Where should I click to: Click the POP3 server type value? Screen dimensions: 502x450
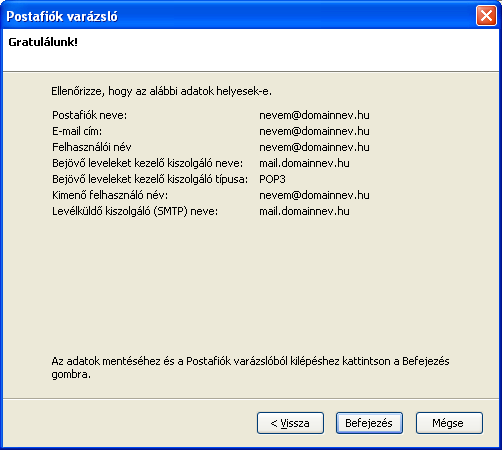272,179
